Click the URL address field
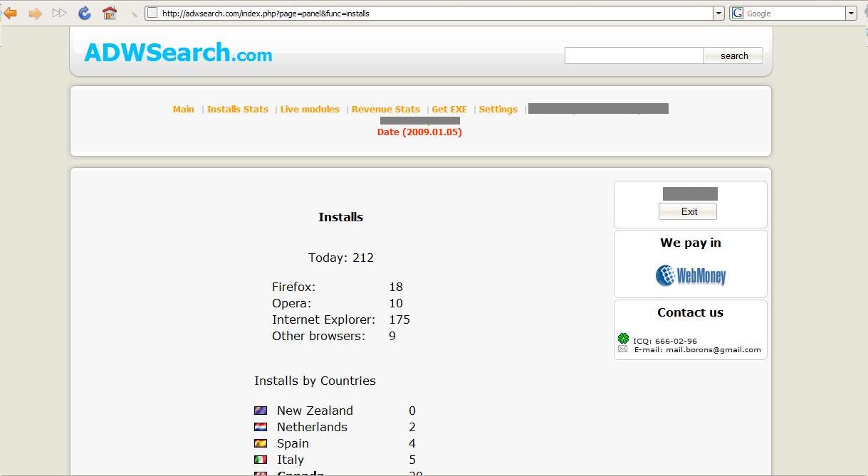This screenshot has height=476, width=868. coord(436,13)
